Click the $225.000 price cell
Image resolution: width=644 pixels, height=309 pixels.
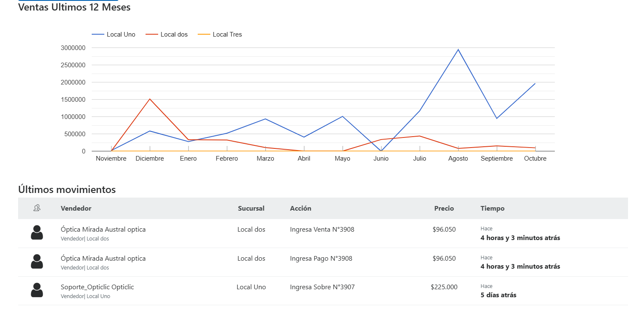click(444, 287)
